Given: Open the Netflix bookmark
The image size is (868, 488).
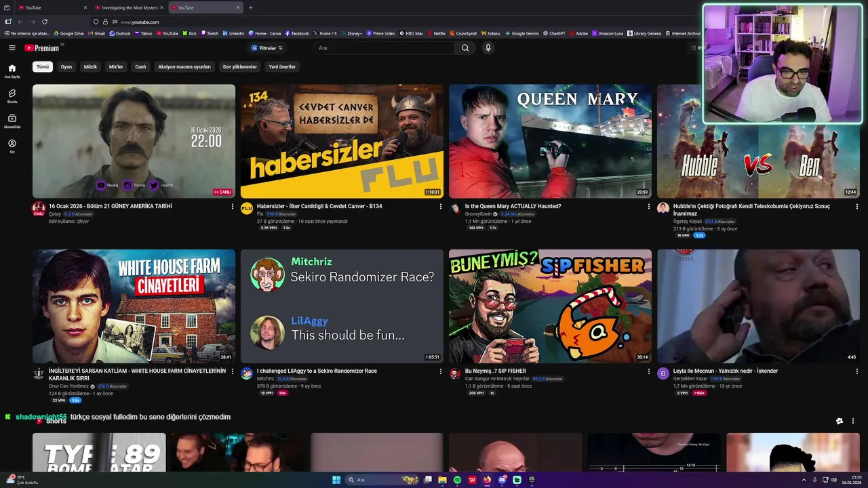Looking at the screenshot, I should click(x=436, y=33).
